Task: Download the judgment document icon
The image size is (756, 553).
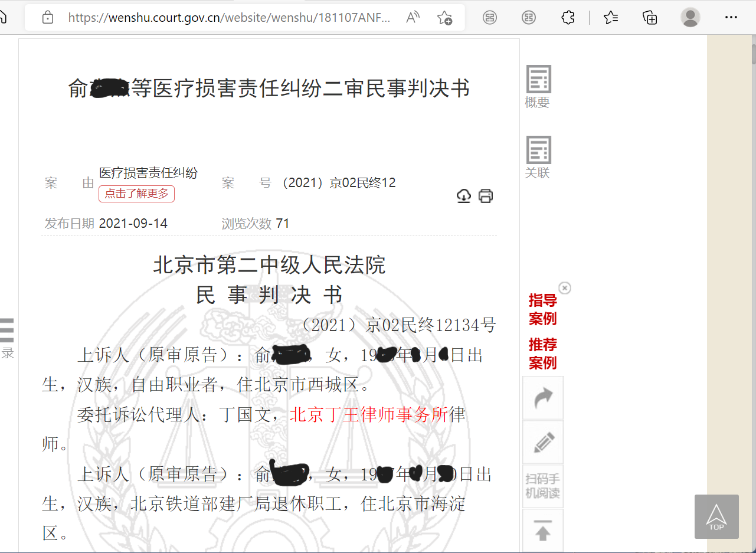Action: point(464,196)
